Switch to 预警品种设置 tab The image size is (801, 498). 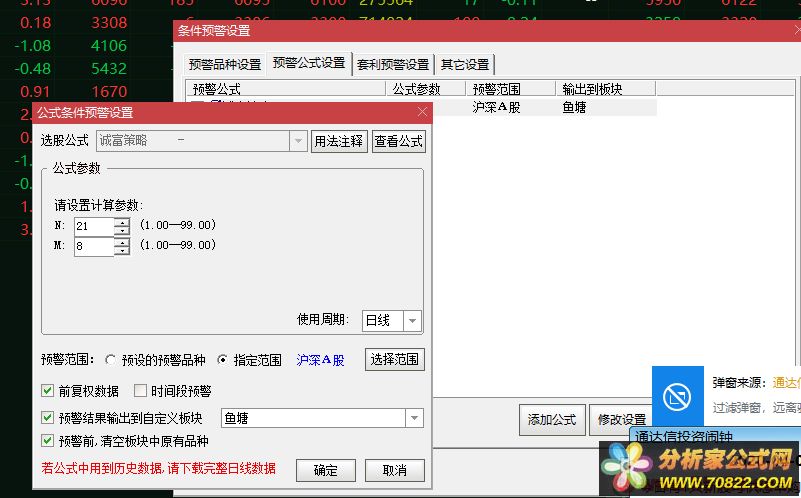[225, 64]
